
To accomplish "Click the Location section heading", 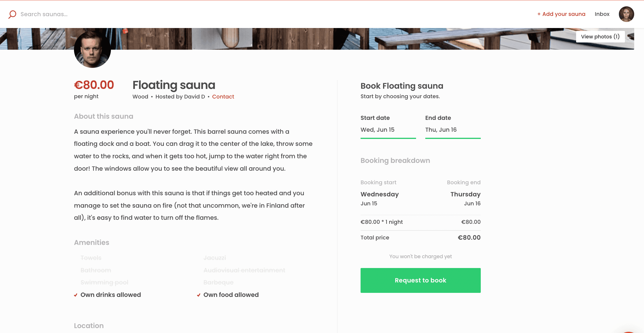I will [x=89, y=326].
